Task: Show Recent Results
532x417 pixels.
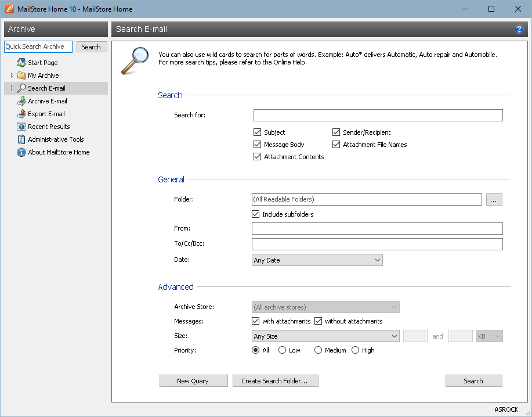Action: (x=49, y=127)
